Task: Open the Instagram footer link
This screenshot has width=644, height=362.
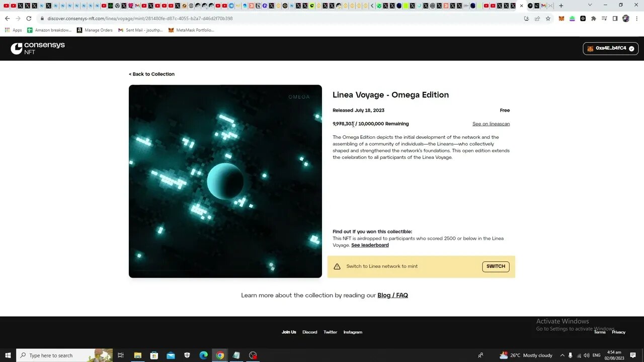Action: (x=353, y=332)
